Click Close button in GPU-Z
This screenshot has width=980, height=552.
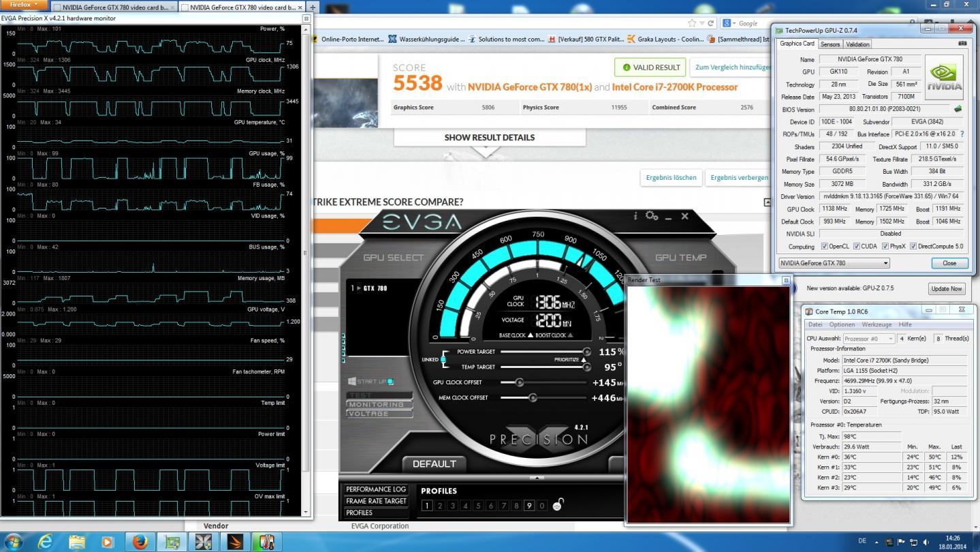click(x=949, y=263)
